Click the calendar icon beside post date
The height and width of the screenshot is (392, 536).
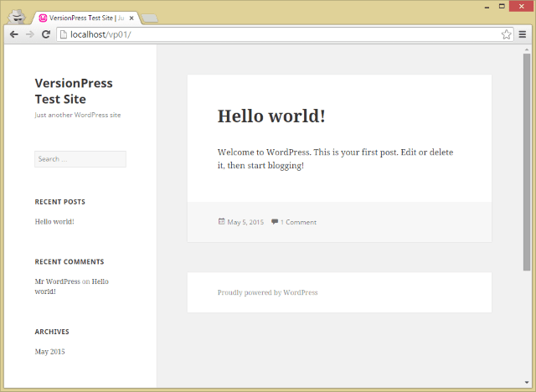pos(221,221)
